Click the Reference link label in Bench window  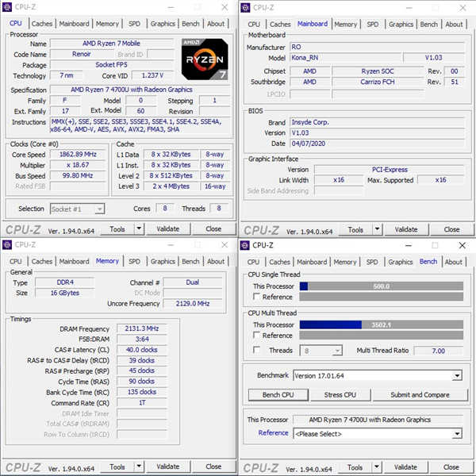click(273, 433)
